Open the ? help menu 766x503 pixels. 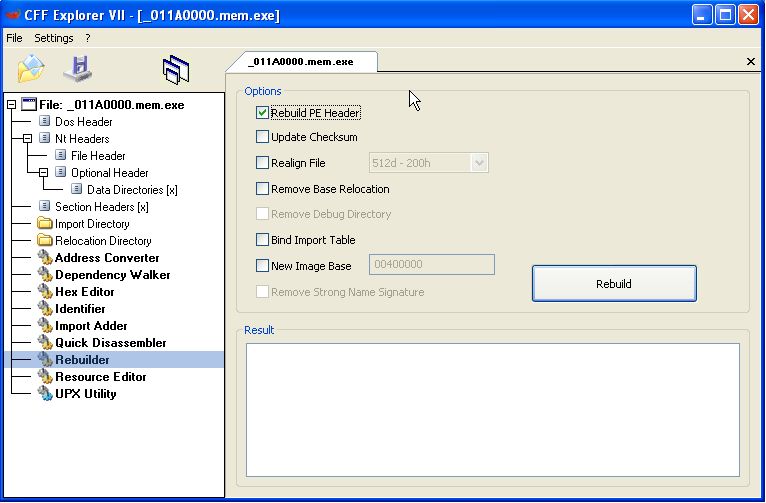tap(87, 38)
